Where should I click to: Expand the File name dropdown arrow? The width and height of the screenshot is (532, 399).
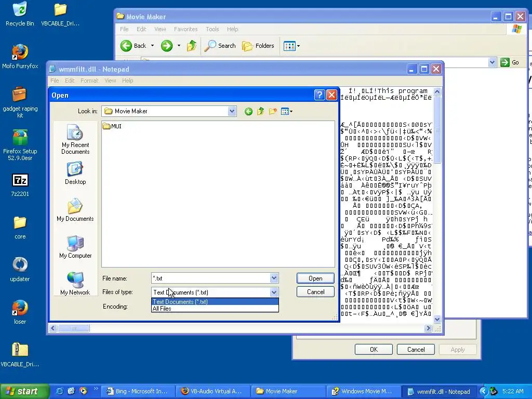point(274,278)
